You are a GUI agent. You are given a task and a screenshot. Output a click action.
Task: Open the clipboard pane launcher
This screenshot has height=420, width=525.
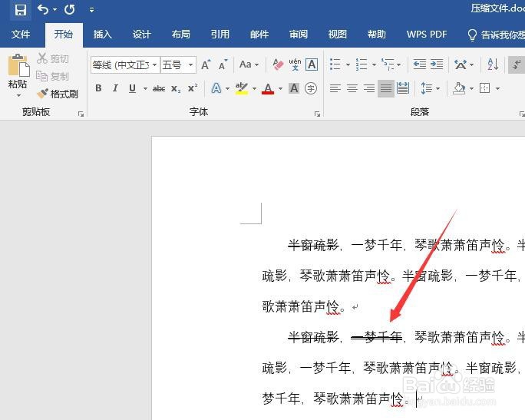(x=81, y=114)
